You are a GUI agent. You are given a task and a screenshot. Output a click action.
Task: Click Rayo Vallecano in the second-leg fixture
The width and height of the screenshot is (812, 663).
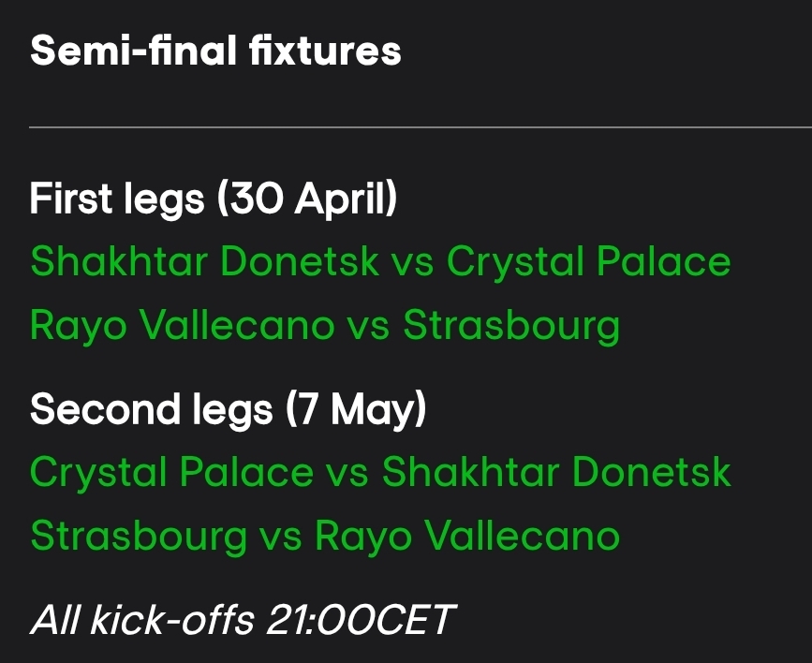(x=466, y=537)
